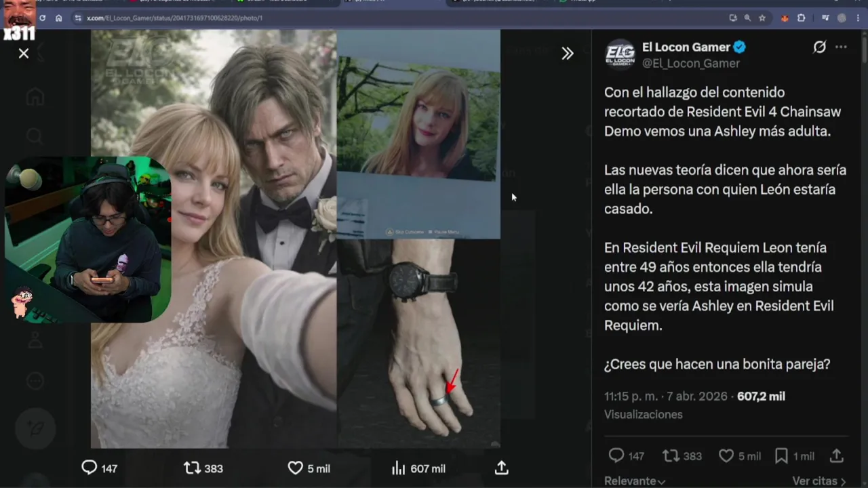Open the media controls icon
Screen dimensions: 868x488
(x=825, y=18)
